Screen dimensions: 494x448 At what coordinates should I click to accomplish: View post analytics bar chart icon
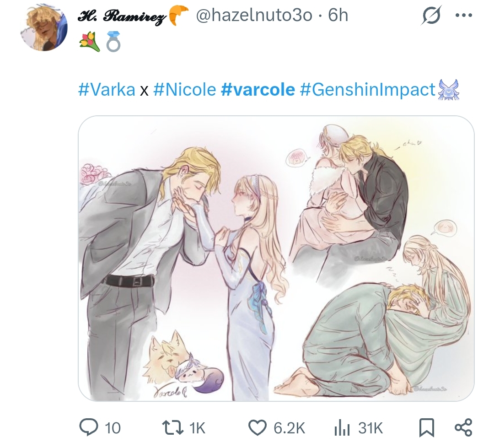(342, 428)
